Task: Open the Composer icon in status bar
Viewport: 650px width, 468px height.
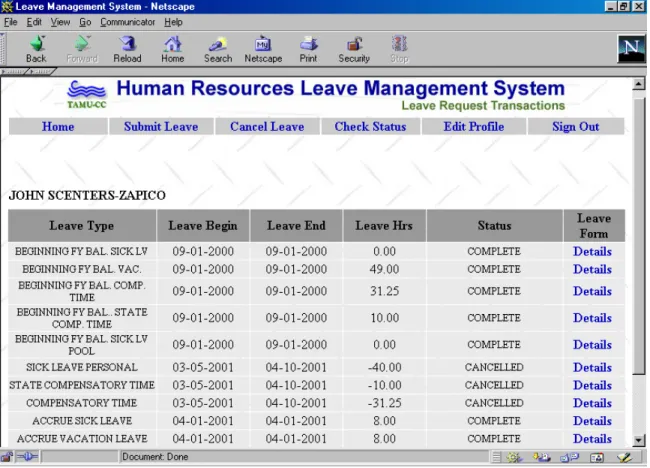Action: 624,458
